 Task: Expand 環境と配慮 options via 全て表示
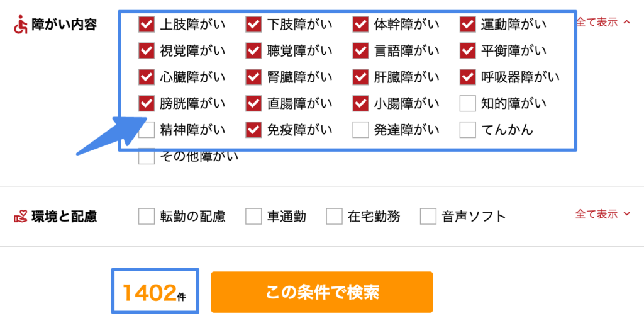pos(602,215)
